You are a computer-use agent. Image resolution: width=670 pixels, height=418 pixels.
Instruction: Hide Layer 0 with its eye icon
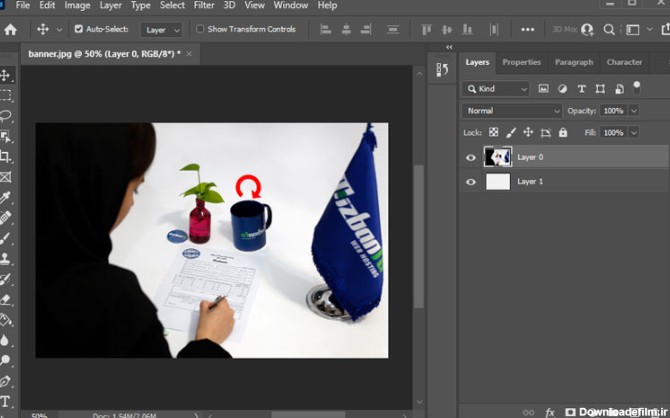[x=471, y=157]
